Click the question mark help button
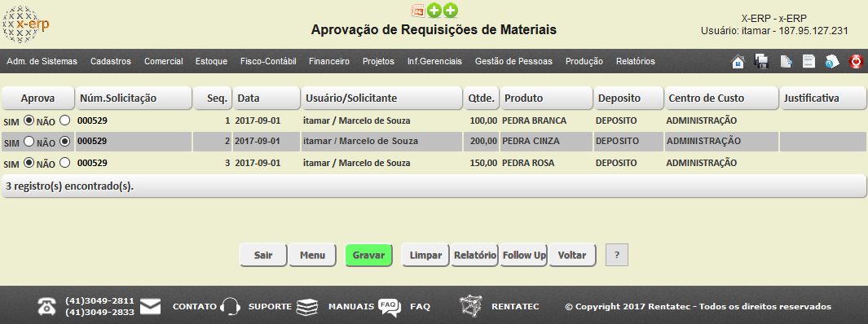The height and width of the screenshot is (324, 868). [617, 256]
